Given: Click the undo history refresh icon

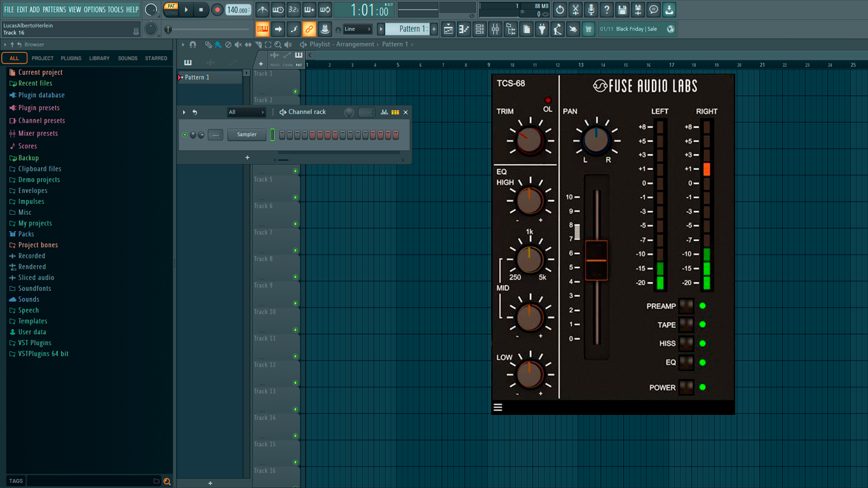Looking at the screenshot, I should 560,10.
